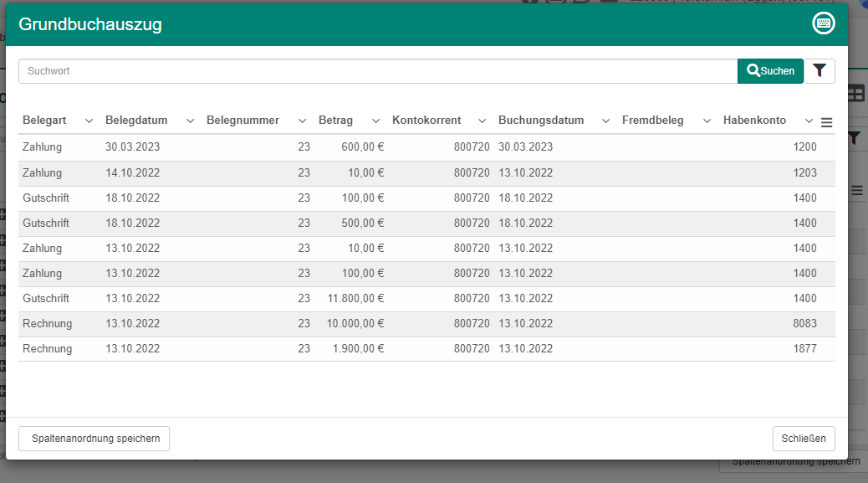Open the Habenkonto column dropdown arrow
This screenshot has height=483, width=868.
[x=808, y=121]
